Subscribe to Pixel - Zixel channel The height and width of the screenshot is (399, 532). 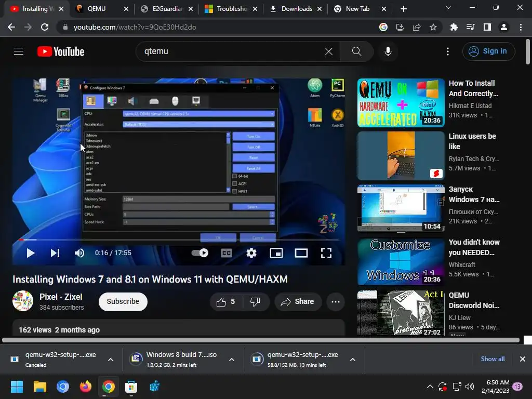[123, 302]
